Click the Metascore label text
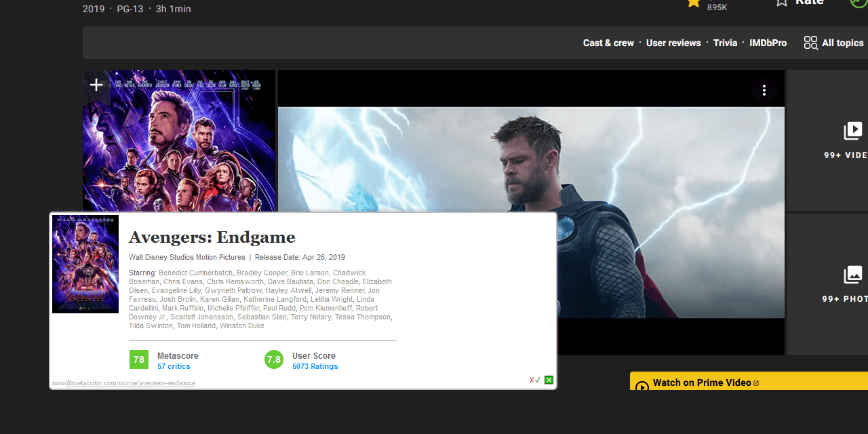 pos(178,355)
